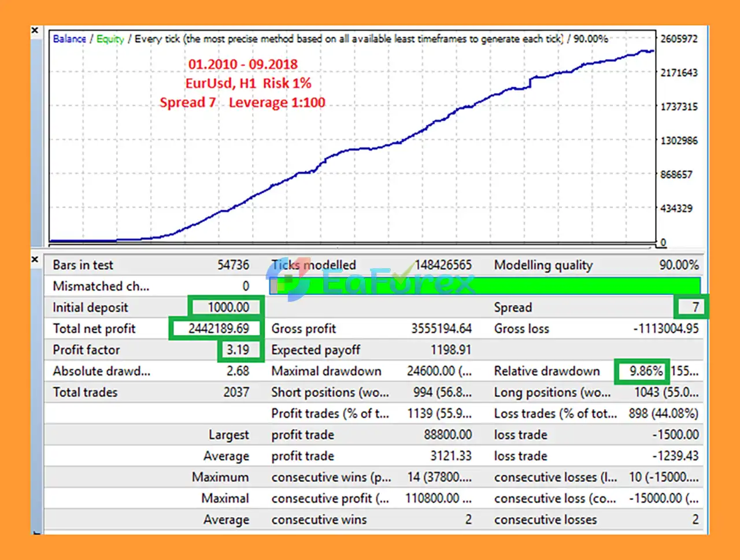Select the Total trades value 2037
This screenshot has width=740, height=560.
click(236, 392)
